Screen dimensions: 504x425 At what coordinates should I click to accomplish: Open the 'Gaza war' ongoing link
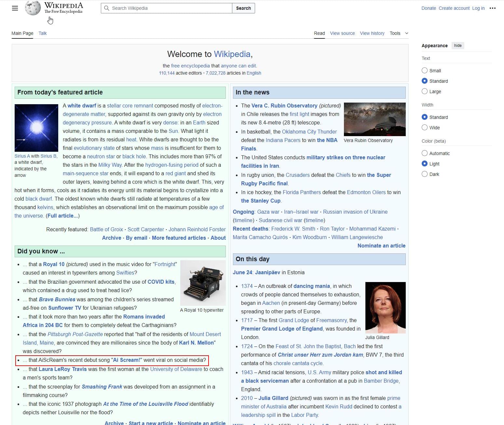tap(268, 212)
